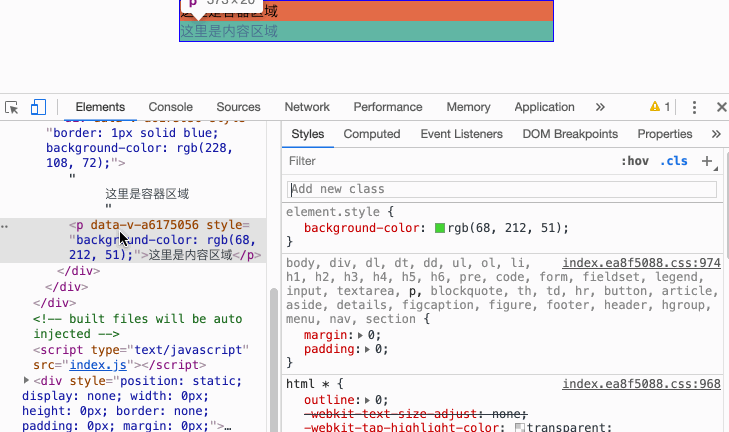Screen dimensions: 729x432
Task: Switch to the Console tab
Action: coord(171,107)
